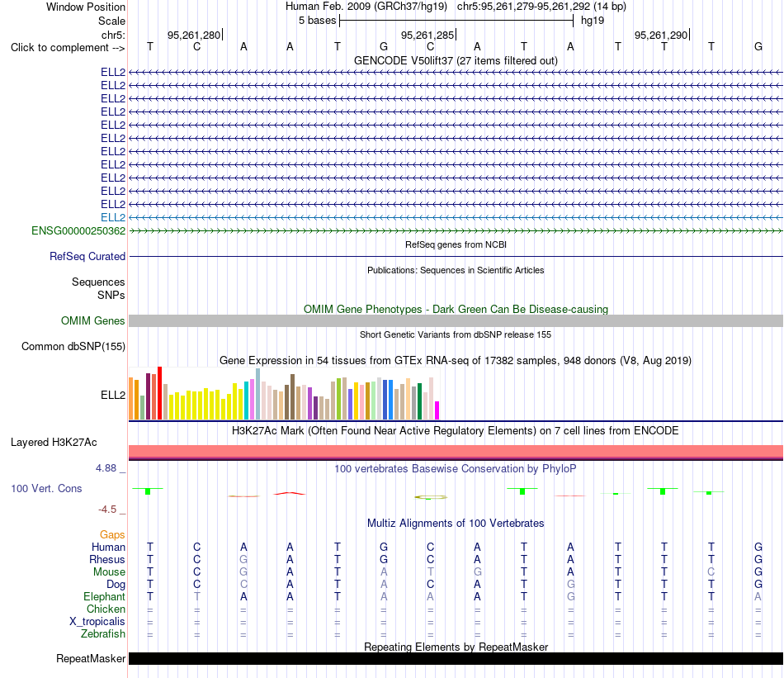
Task: Click the 4.88 upper scale value
Action: 106,468
